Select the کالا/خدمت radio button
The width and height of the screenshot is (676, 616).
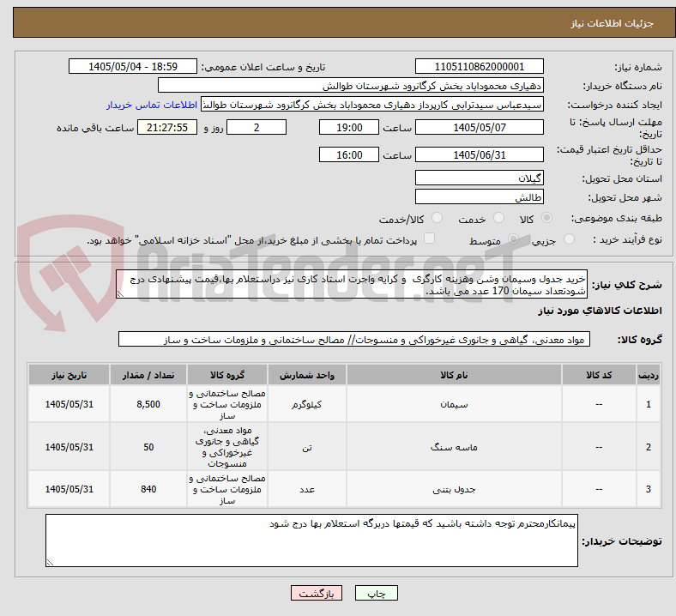click(437, 218)
